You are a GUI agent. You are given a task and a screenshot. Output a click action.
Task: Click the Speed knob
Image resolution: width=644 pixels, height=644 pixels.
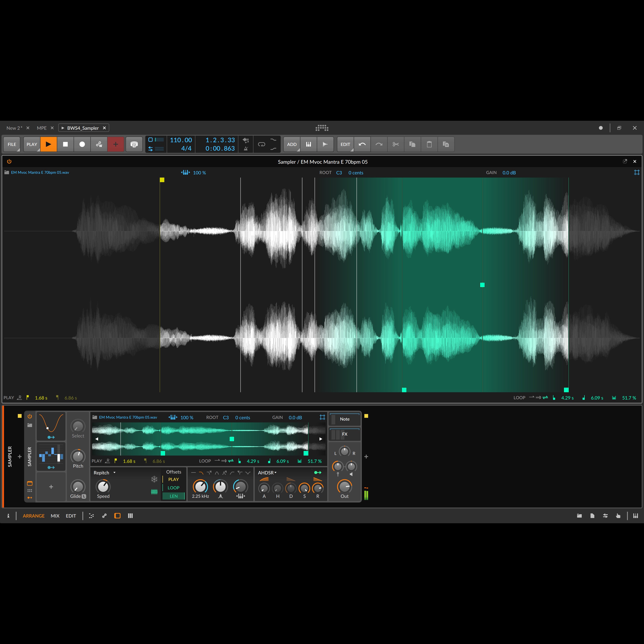[103, 487]
